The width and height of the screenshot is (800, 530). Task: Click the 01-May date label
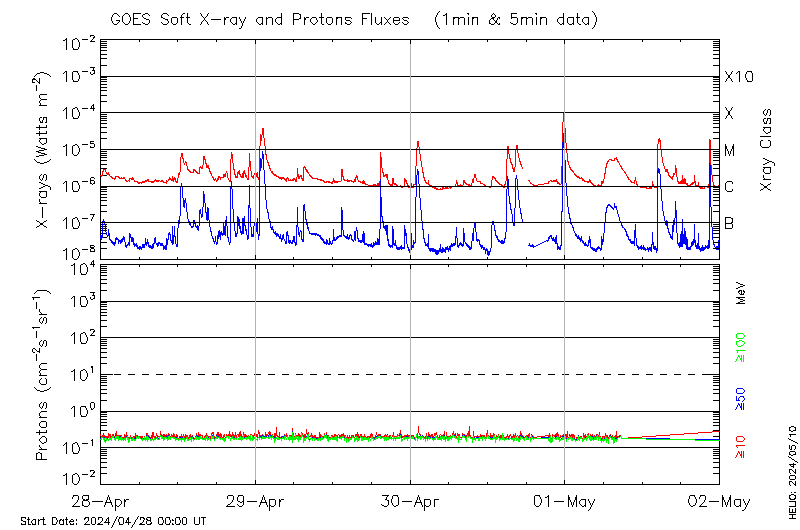(564, 500)
